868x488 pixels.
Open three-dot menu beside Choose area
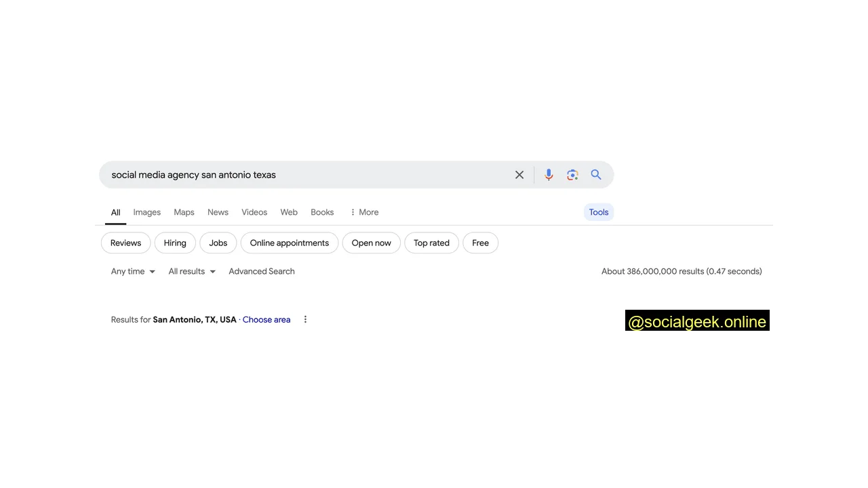tap(305, 319)
